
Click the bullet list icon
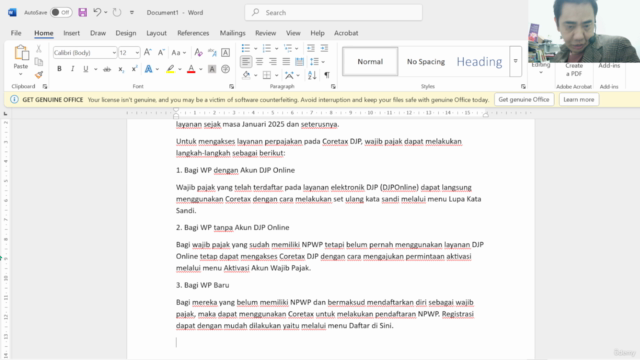[245, 49]
